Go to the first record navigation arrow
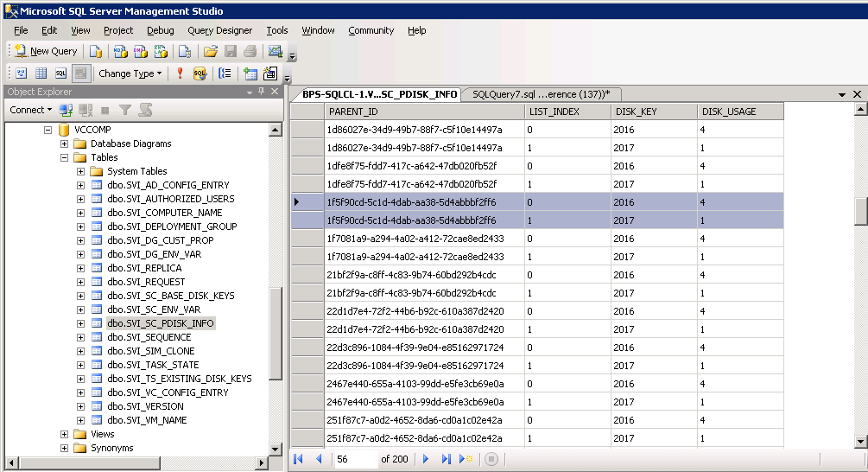Viewport: 868px width, 472px height. pyautogui.click(x=299, y=459)
